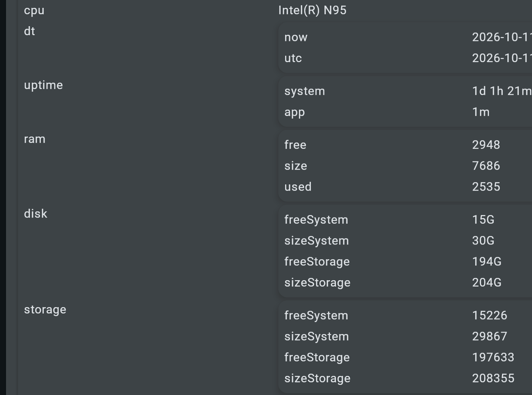This screenshot has width=532, height=395.
Task: Select the dt row label
Action: click(x=30, y=31)
